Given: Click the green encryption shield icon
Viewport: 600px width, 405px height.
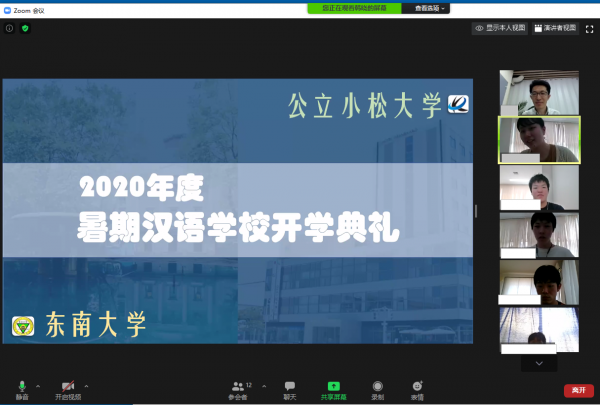Looking at the screenshot, I should (x=25, y=28).
